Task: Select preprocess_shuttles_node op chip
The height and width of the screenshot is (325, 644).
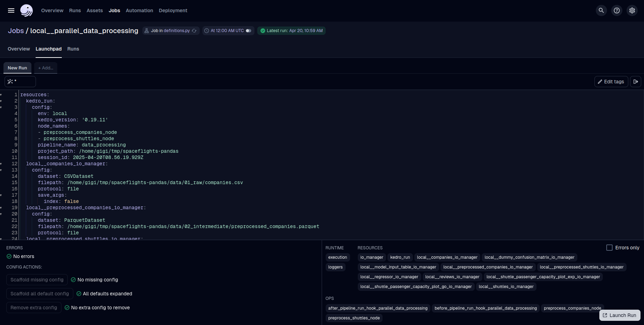Action: (354, 318)
